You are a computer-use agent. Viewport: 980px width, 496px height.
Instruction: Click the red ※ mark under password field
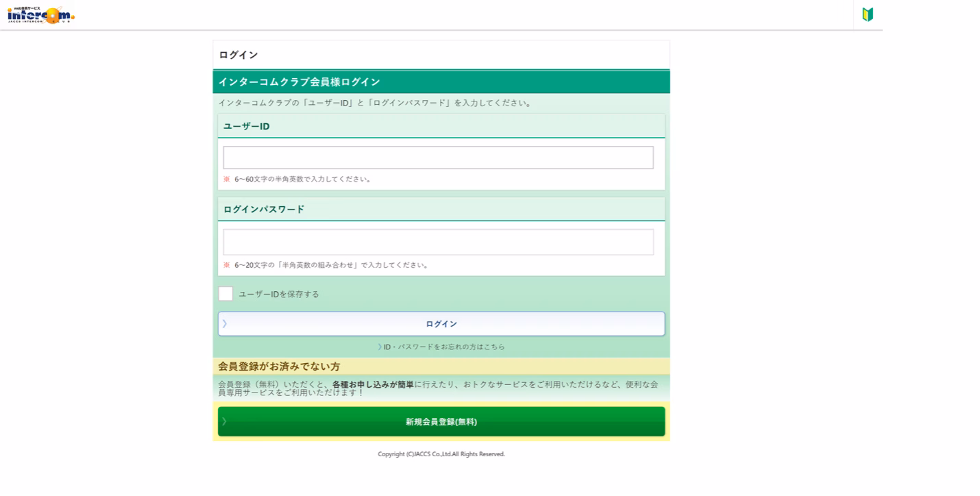(x=226, y=265)
